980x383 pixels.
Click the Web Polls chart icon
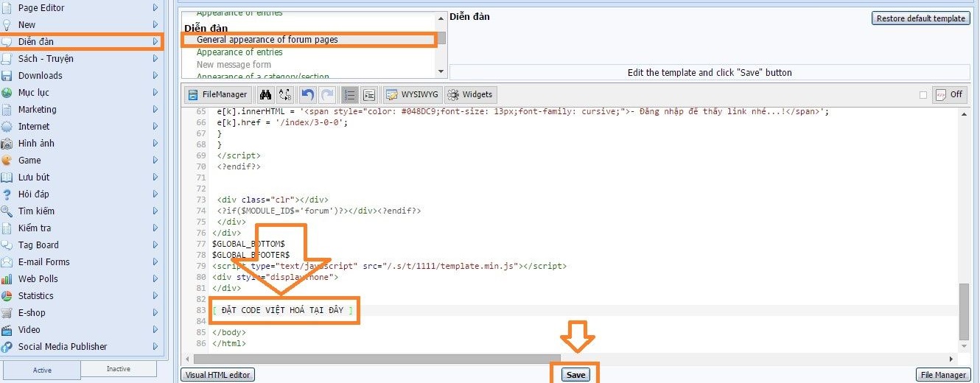(x=7, y=278)
